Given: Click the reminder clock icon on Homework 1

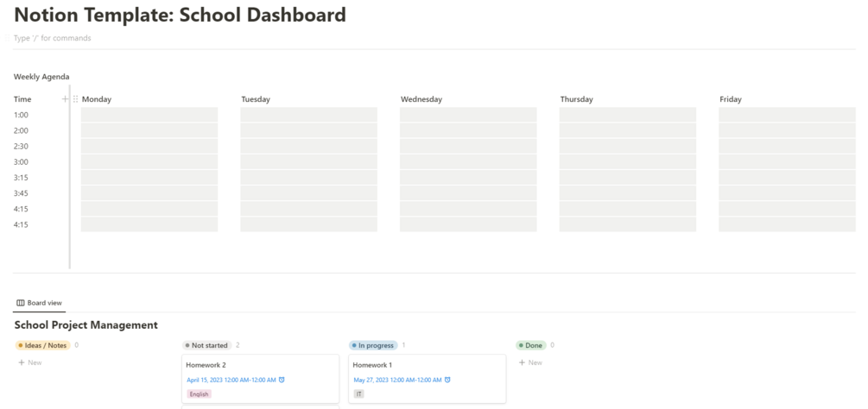Looking at the screenshot, I should click(448, 380).
